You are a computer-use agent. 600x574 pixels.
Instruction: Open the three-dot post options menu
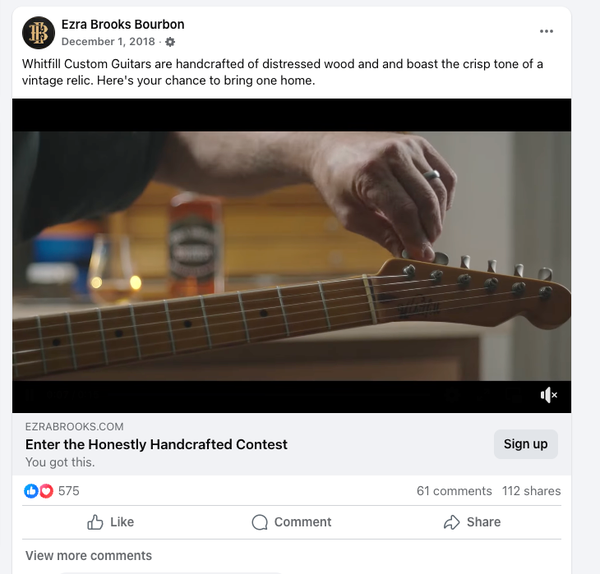[546, 32]
